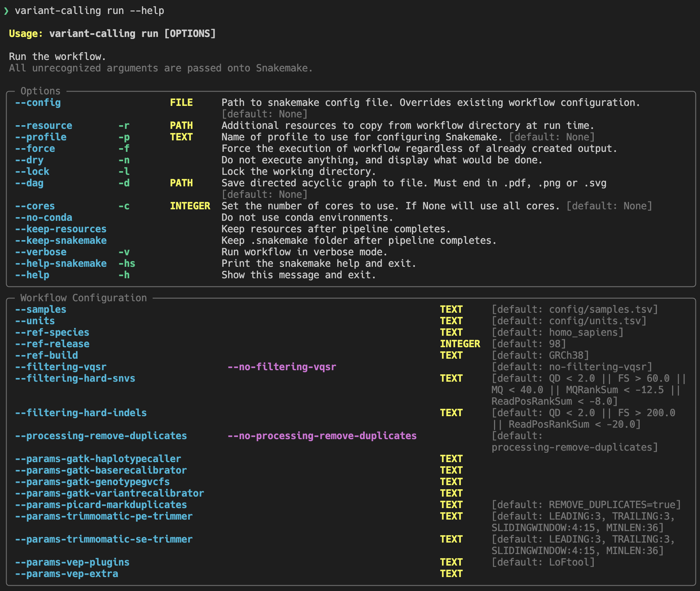The width and height of the screenshot is (700, 591).
Task: Click the Workflow Configuration section title
Action: [x=84, y=298]
